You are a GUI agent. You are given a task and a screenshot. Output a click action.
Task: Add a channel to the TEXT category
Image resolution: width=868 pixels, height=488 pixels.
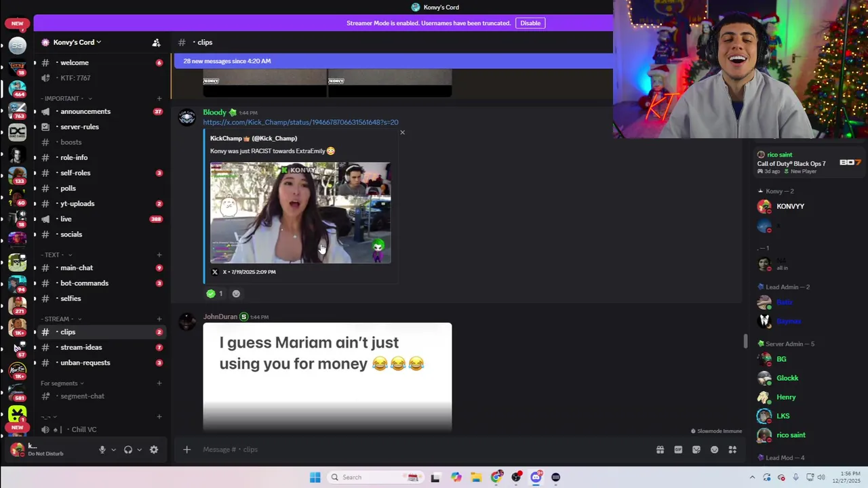click(x=159, y=255)
